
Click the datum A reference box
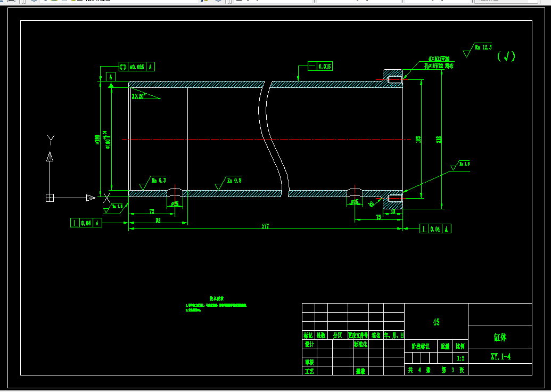click(111, 76)
